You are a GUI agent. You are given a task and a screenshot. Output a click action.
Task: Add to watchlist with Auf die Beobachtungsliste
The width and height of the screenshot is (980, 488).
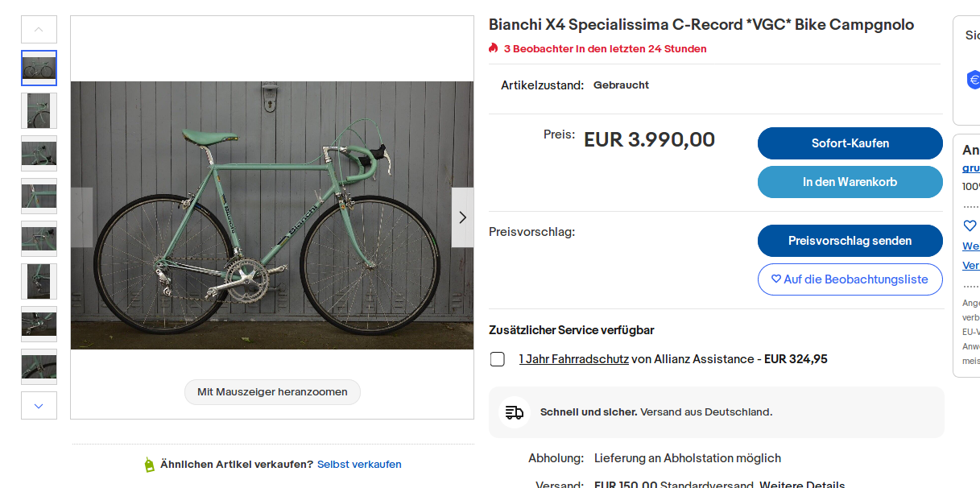point(850,279)
